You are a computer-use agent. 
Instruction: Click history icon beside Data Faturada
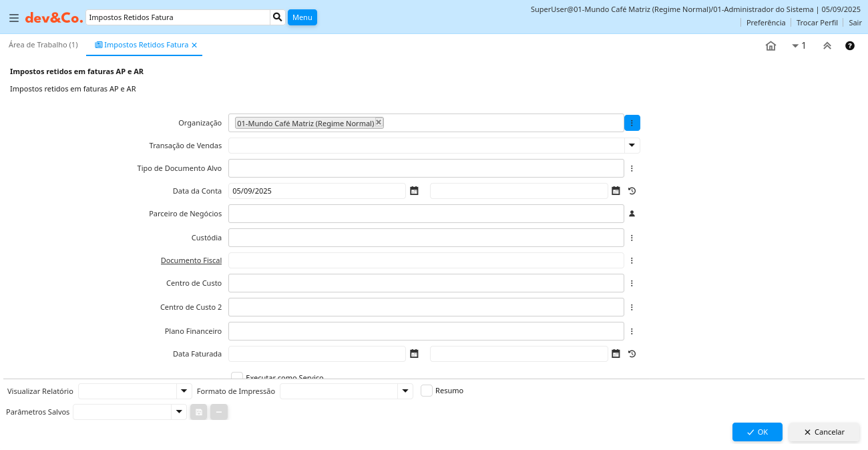click(x=632, y=354)
